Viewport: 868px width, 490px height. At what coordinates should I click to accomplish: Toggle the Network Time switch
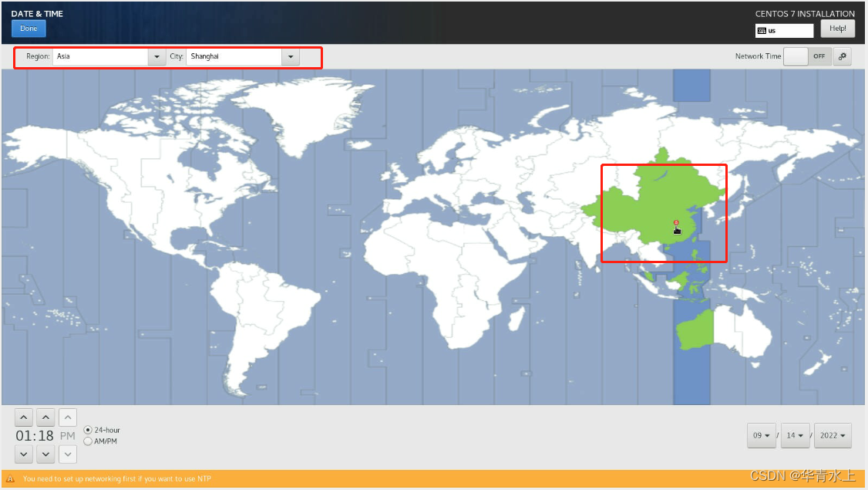click(808, 56)
